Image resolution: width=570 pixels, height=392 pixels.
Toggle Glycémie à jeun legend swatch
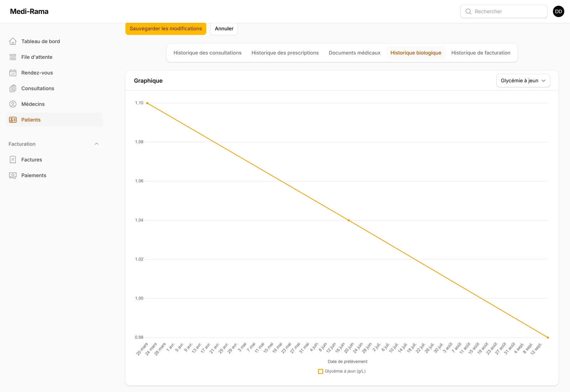(x=321, y=371)
